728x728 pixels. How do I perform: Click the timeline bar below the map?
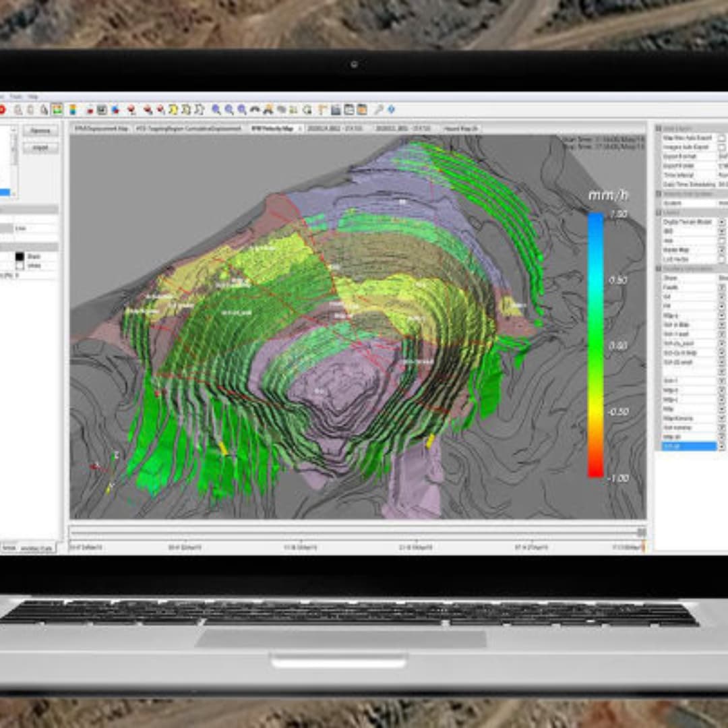pyautogui.click(x=356, y=533)
